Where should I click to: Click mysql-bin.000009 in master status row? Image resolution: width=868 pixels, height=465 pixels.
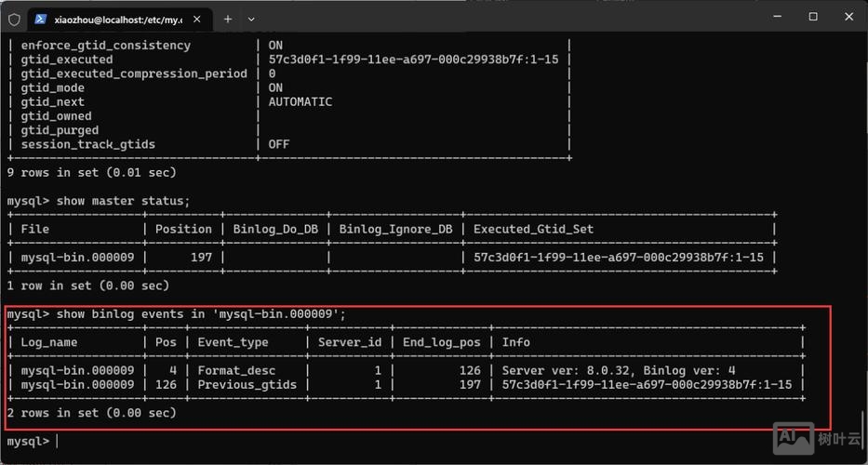[x=77, y=258]
